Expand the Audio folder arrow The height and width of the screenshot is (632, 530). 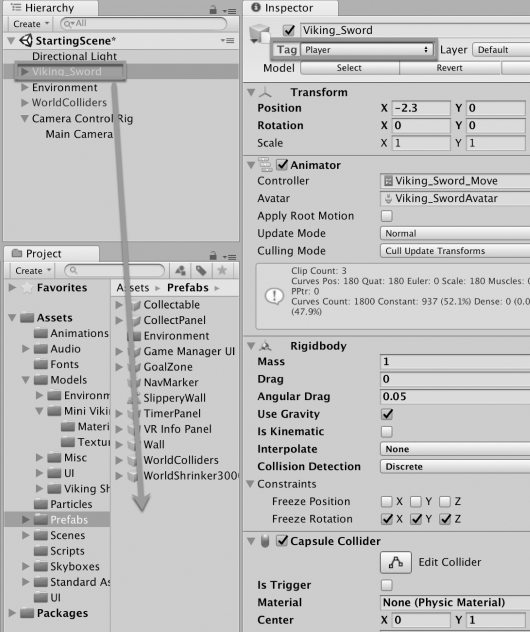[x=25, y=349]
